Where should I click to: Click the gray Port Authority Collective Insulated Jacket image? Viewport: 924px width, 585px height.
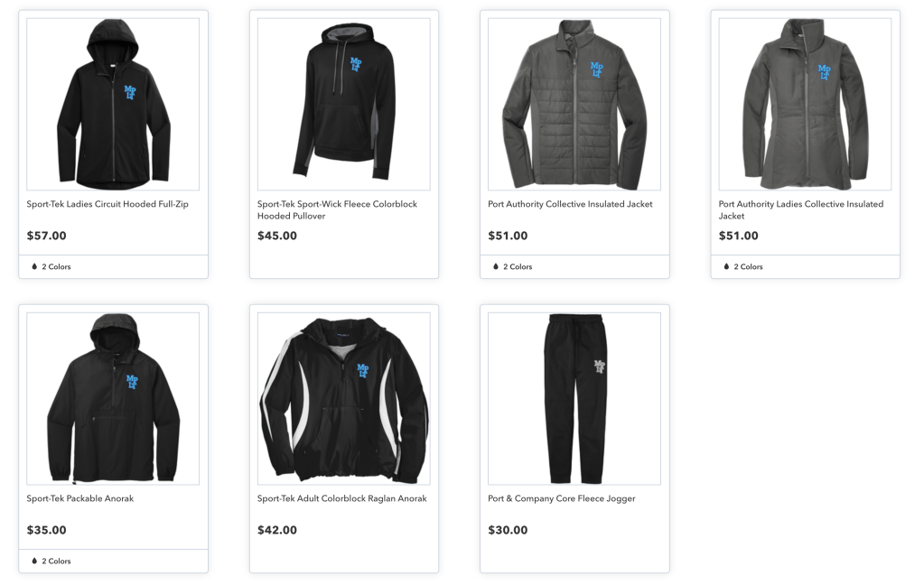(574, 105)
